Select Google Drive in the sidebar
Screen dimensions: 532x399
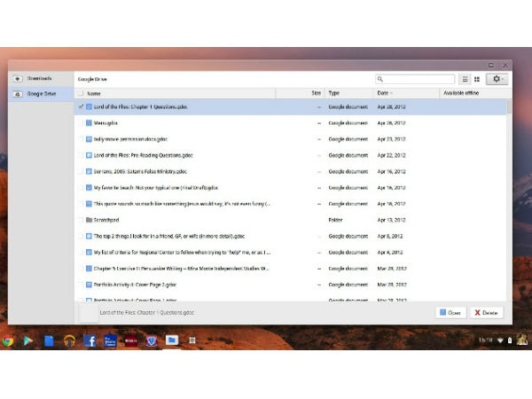pos(41,92)
